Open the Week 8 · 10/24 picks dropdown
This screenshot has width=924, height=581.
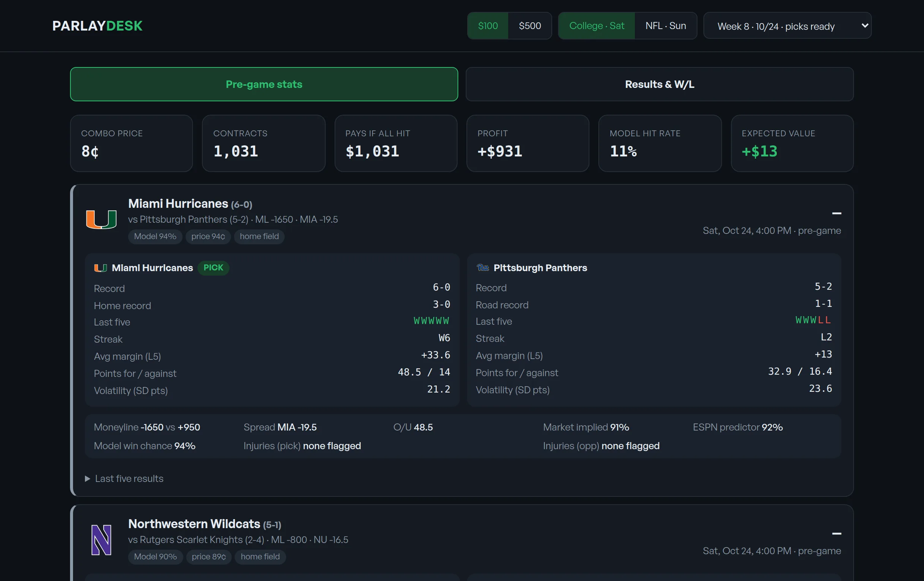tap(787, 26)
